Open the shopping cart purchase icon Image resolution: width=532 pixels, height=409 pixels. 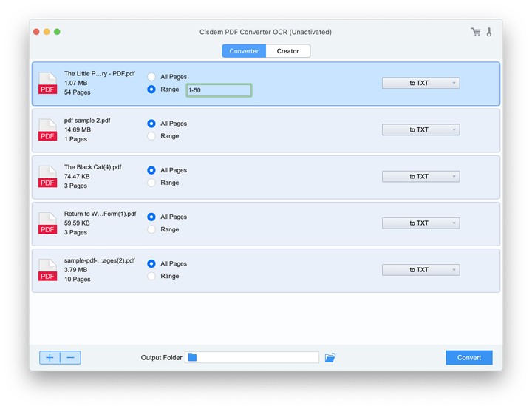pos(476,32)
